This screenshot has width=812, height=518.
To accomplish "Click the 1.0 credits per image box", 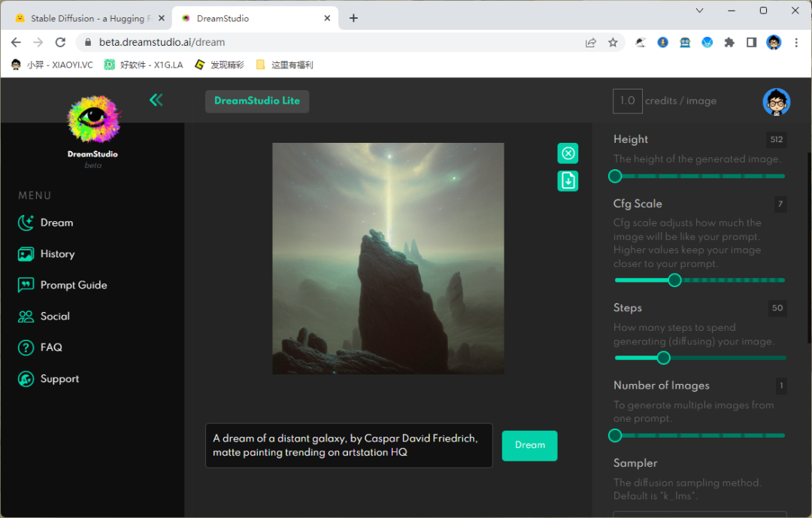I will [628, 101].
